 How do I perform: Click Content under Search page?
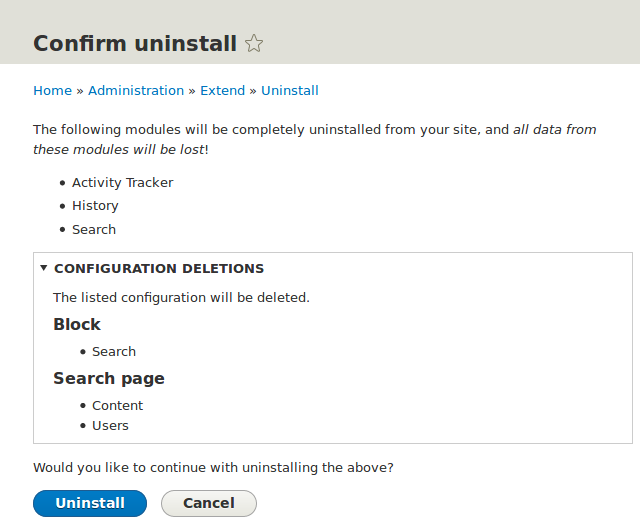117,405
